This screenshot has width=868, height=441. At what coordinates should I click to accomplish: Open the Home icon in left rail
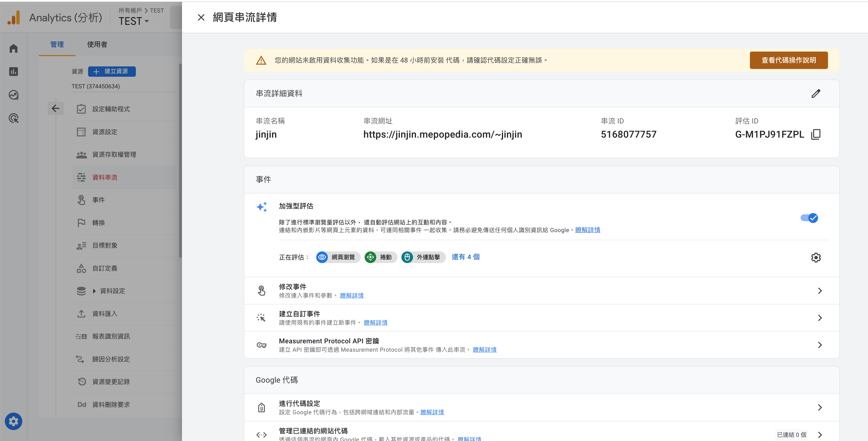click(x=14, y=49)
